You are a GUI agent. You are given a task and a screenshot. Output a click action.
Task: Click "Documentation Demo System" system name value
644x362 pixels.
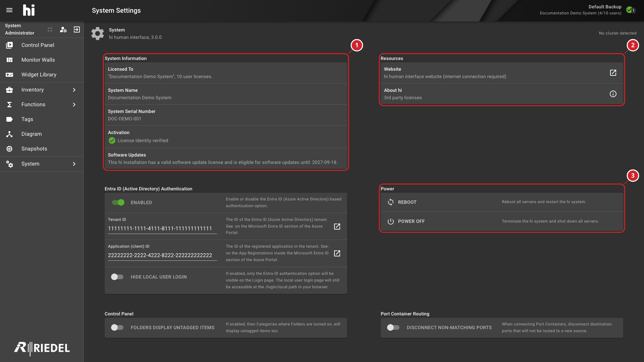[x=140, y=98]
